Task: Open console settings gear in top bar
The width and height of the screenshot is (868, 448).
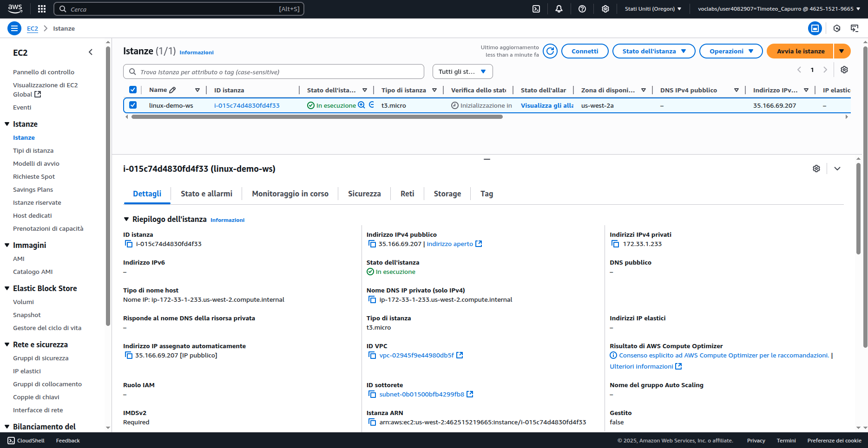Action: 605,9
